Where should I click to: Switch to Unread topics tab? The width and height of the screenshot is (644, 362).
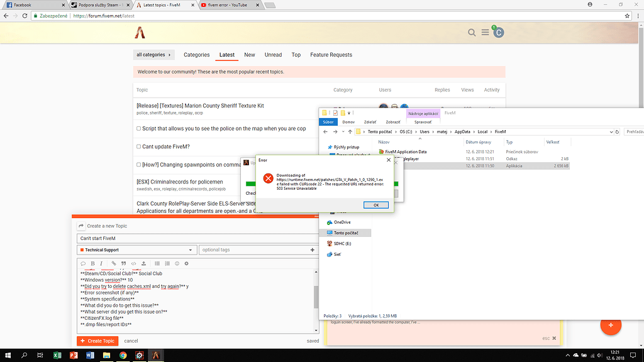tap(273, 55)
